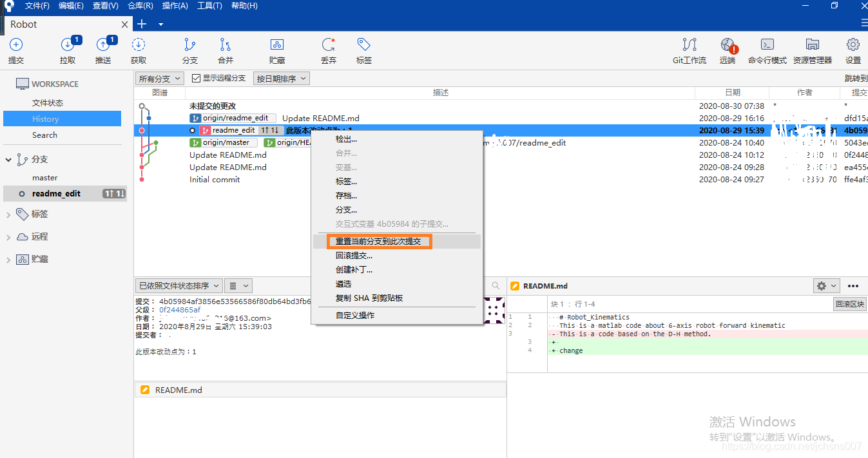Open the 编辑(E) menu
Image resolution: width=868 pixels, height=458 pixels.
(71, 6)
